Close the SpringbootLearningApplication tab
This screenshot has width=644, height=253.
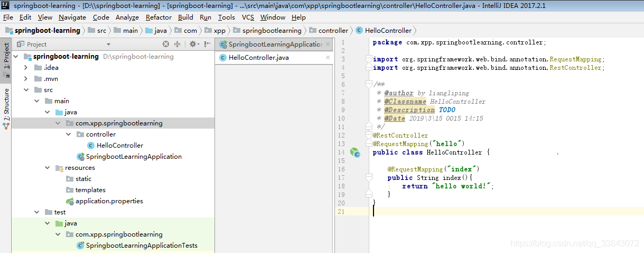click(x=328, y=44)
